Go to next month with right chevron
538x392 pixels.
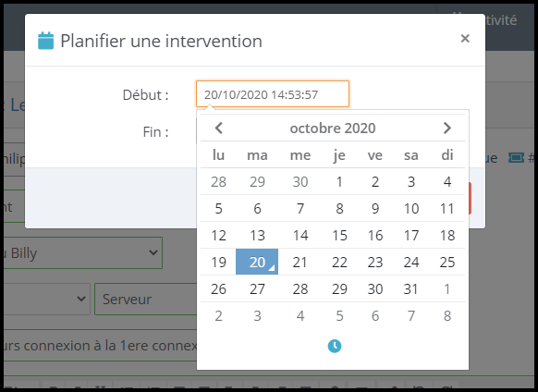tap(446, 128)
